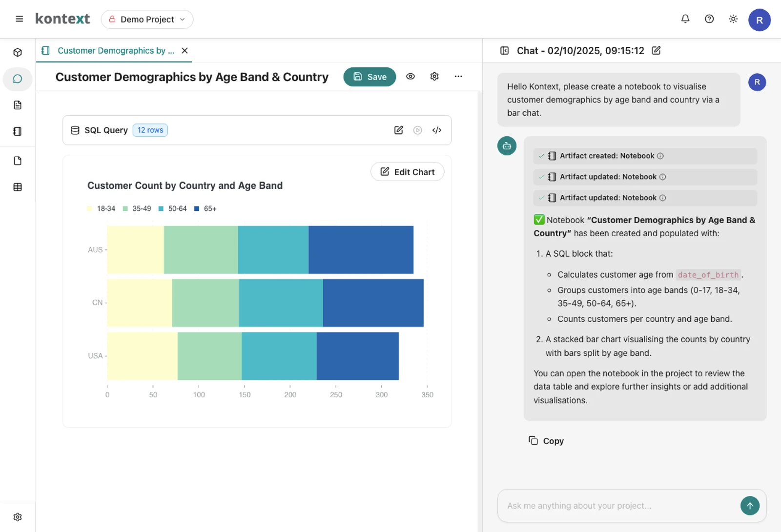Toggle the light/dark theme sun icon
Viewport: 781px width, 532px height.
733,19
